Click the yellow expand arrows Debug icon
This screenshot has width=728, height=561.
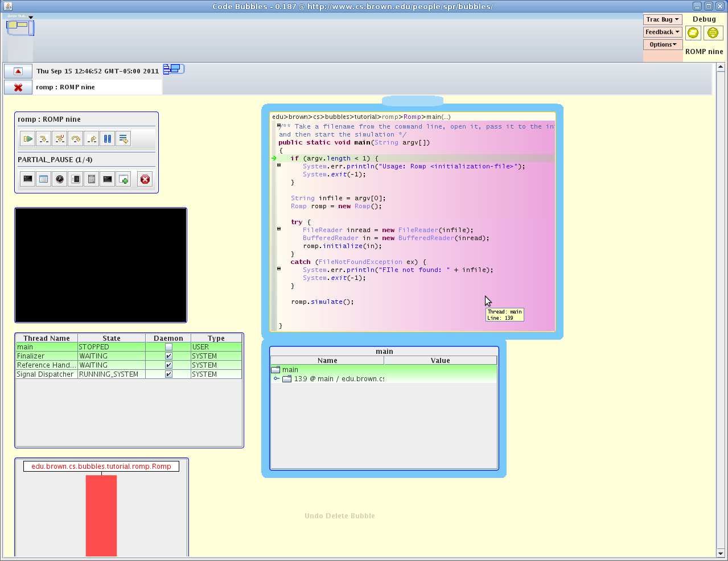click(713, 33)
